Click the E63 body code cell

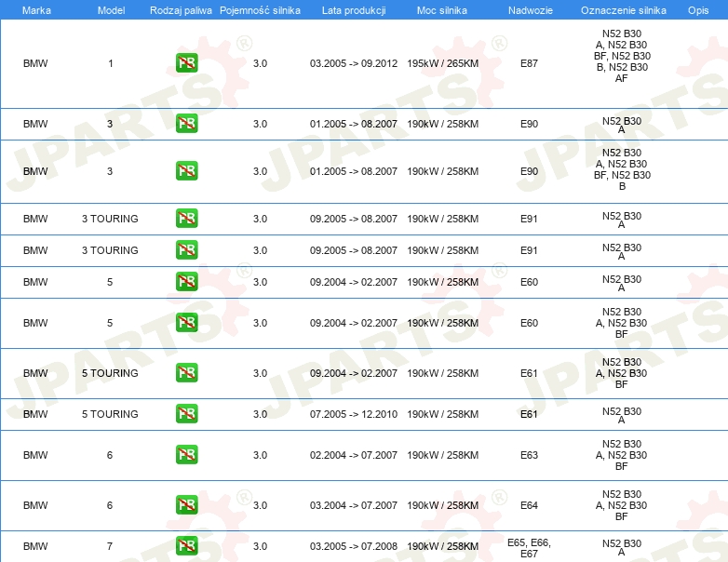coord(530,455)
